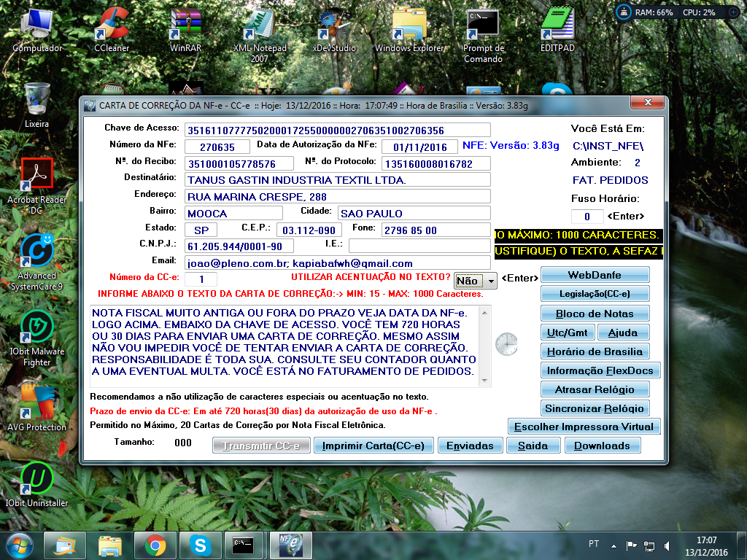Click into the Email field
Viewport: 747px width, 560px height.
click(x=337, y=263)
